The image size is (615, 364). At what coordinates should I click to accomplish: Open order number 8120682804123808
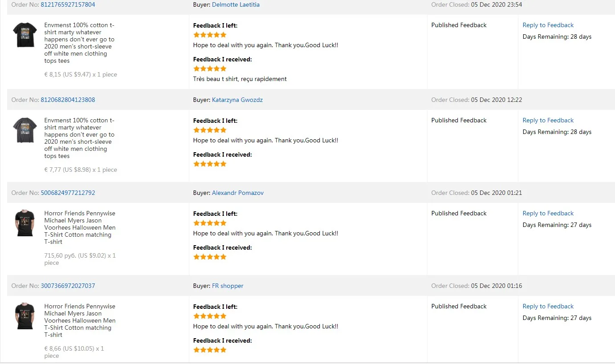pos(68,100)
